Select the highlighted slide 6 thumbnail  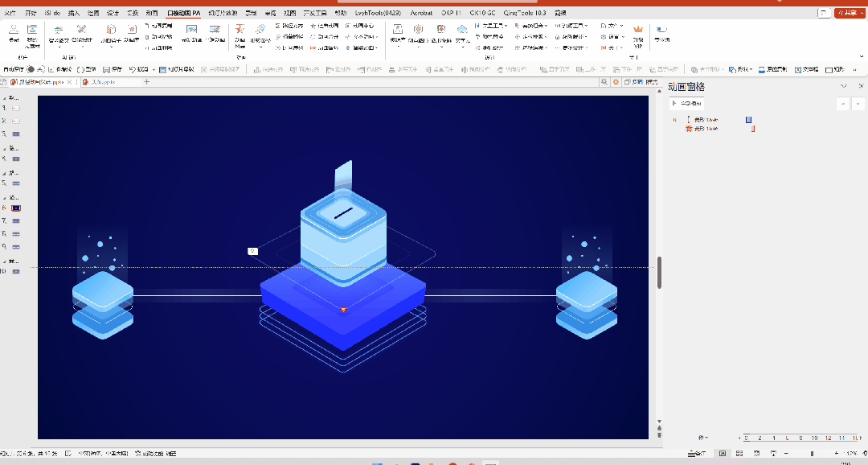(16, 208)
